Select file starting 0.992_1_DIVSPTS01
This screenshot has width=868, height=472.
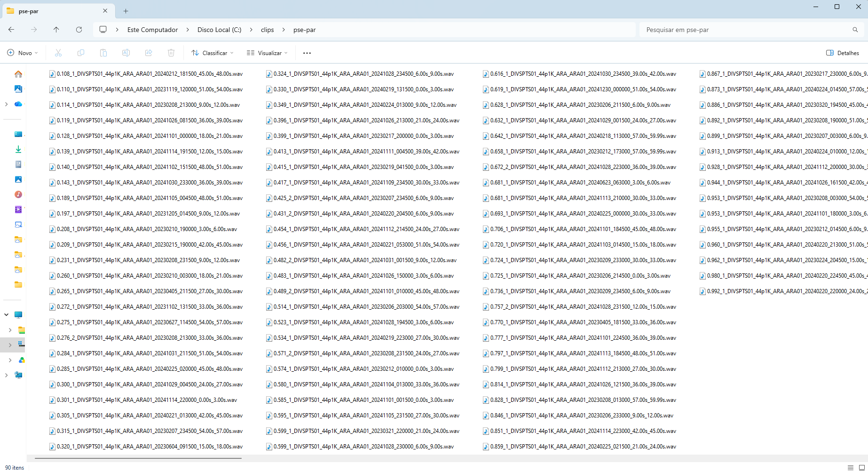[x=783, y=291]
